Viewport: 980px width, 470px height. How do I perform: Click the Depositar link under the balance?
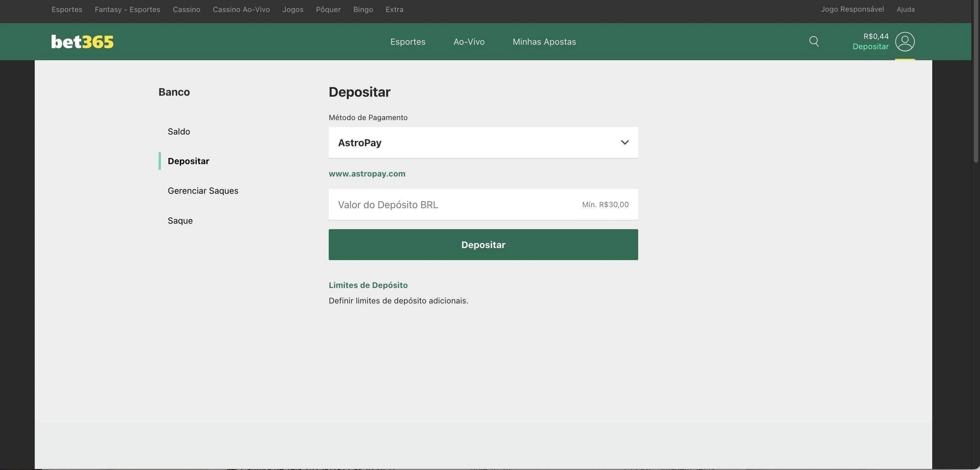coord(870,46)
